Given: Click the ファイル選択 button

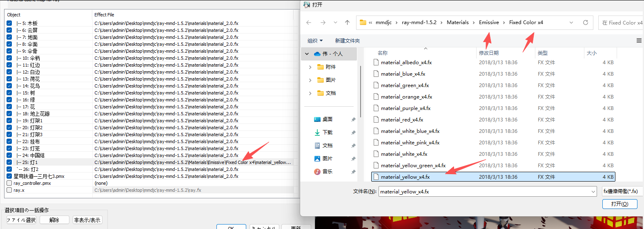Looking at the screenshot, I should (21, 220).
